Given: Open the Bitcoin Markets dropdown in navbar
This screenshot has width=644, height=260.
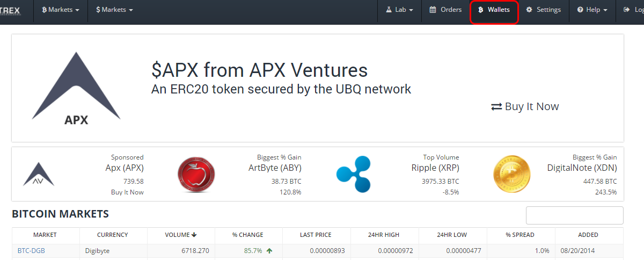Looking at the screenshot, I should [61, 10].
